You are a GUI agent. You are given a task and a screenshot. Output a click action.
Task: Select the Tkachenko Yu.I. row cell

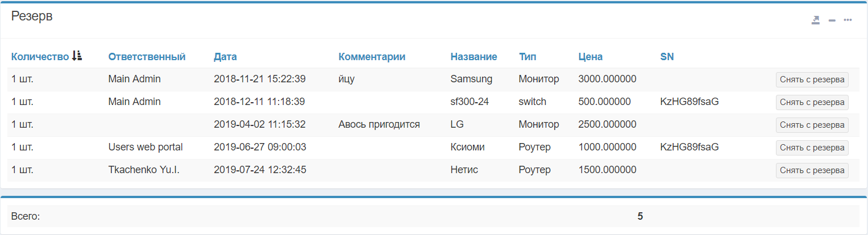[144, 170]
